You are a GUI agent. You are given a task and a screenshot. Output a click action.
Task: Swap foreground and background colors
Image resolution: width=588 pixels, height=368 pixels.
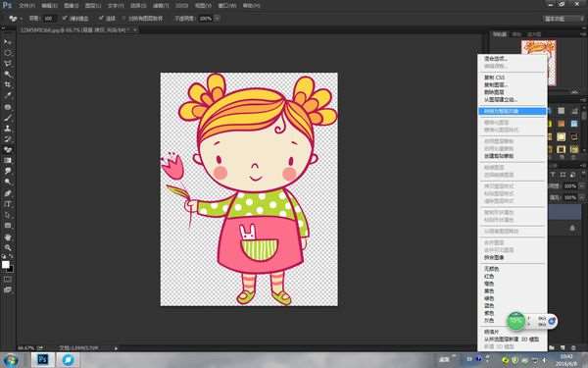pos(11,256)
